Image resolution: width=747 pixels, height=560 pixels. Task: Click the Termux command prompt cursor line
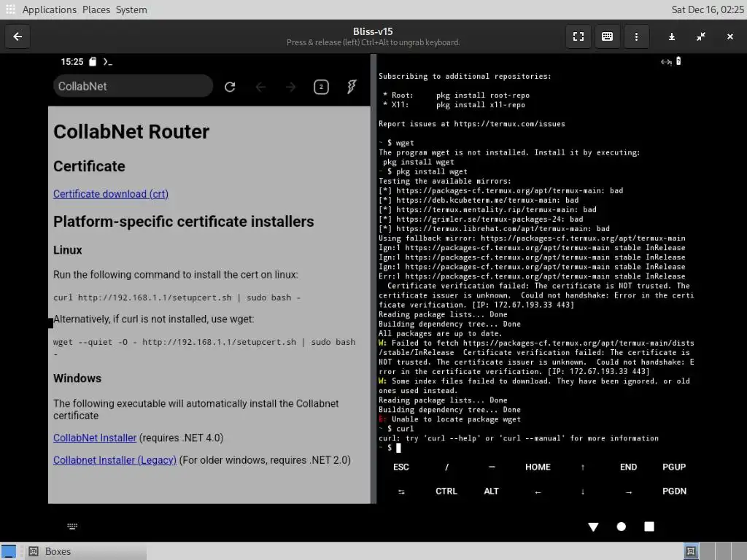536,448
